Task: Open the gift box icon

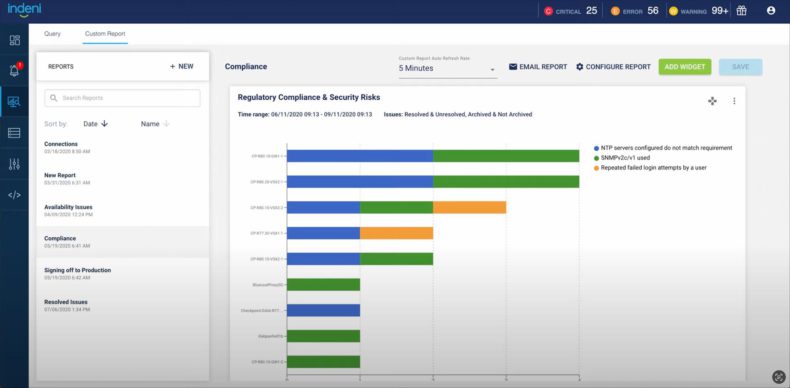Action: [x=741, y=11]
